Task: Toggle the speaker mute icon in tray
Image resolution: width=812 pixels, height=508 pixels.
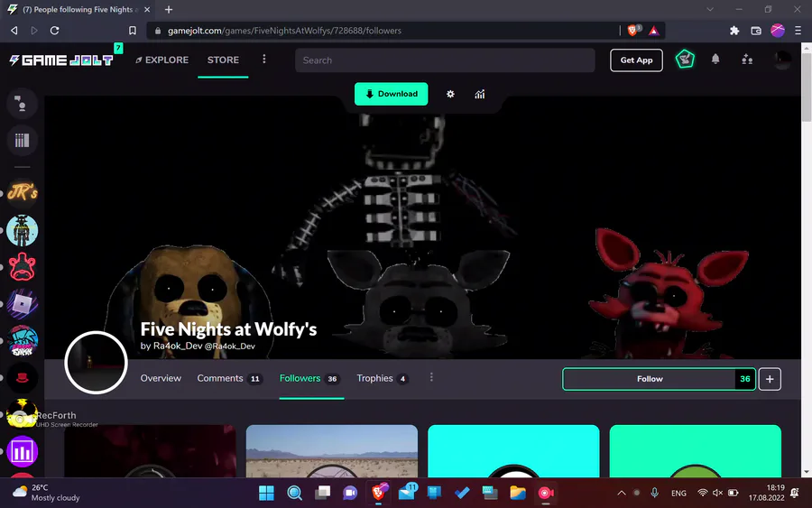Action: (x=717, y=493)
